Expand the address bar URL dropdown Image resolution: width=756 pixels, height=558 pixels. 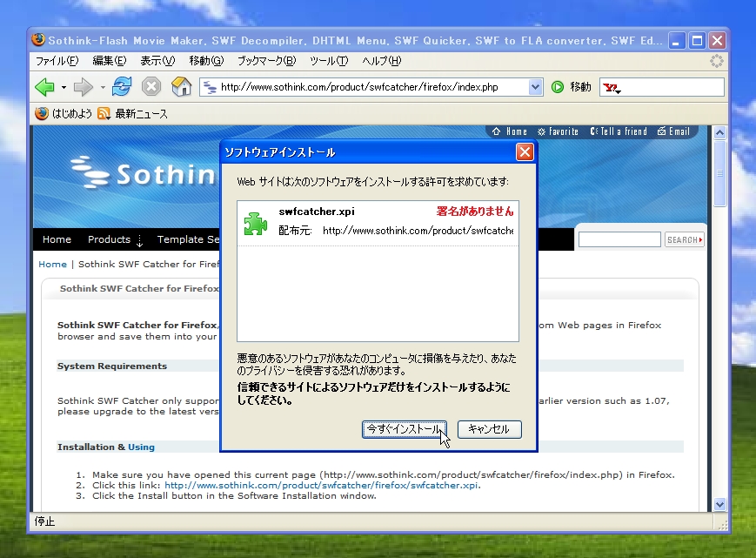535,87
